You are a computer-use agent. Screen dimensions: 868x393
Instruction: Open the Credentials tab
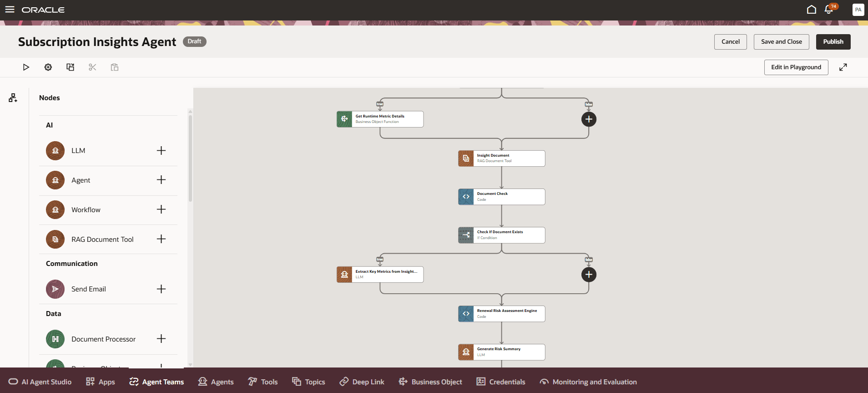(501, 382)
